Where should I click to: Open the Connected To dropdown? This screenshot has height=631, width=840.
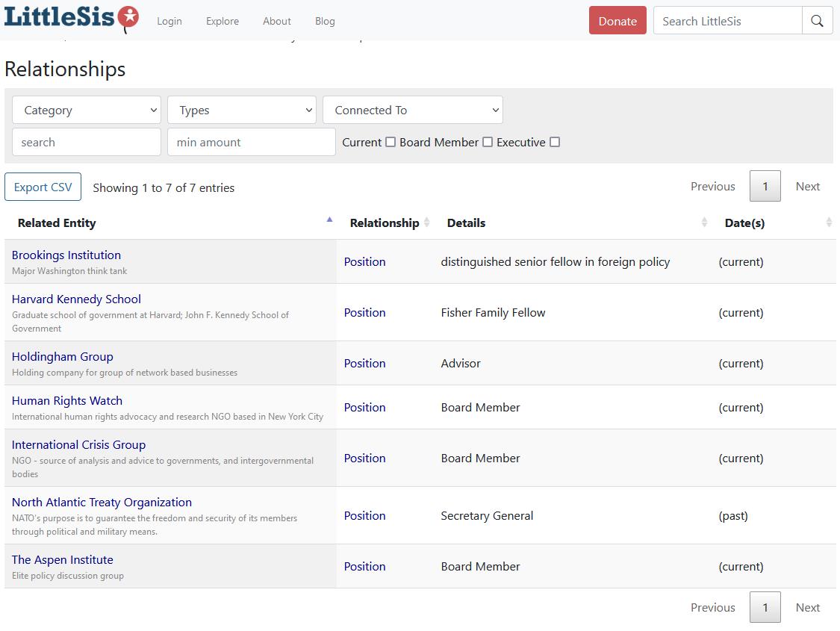[412, 110]
